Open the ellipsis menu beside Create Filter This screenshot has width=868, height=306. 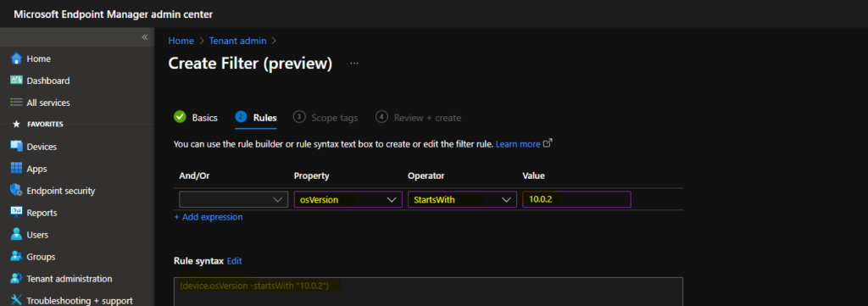pos(354,64)
